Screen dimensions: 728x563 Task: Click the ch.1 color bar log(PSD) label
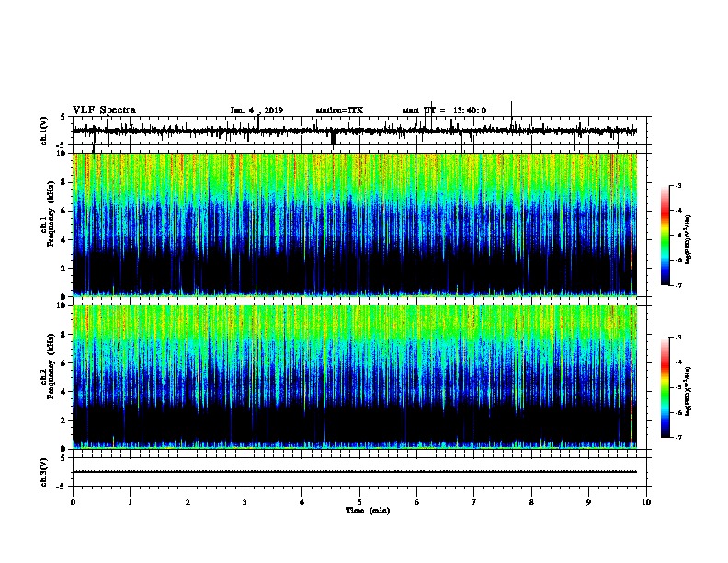coord(688,239)
